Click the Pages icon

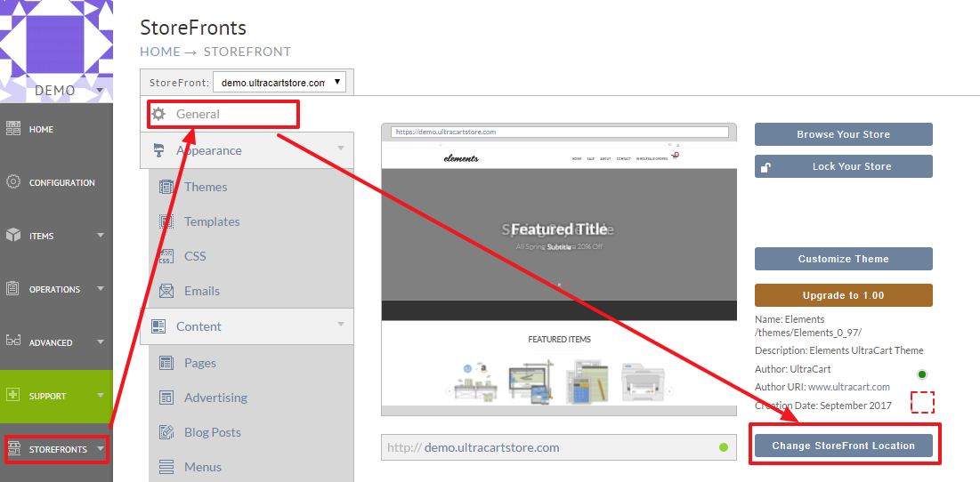click(166, 363)
